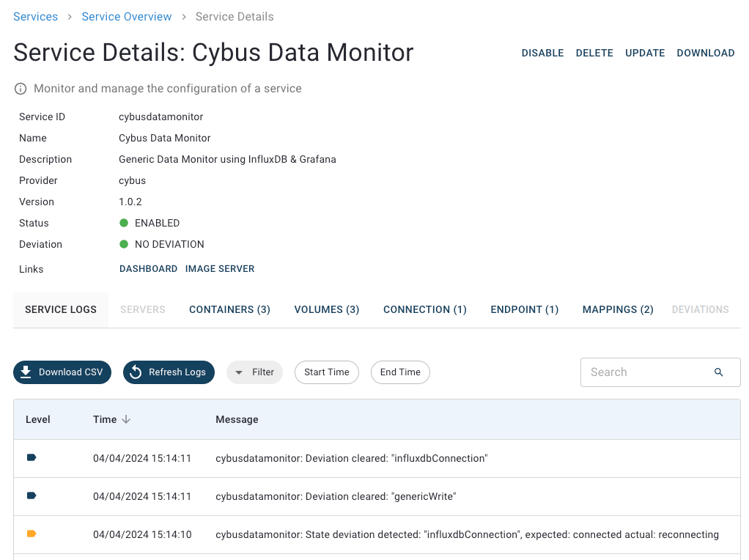The height and width of the screenshot is (560, 749).
Task: Open the Dashboard link
Action: (x=148, y=269)
